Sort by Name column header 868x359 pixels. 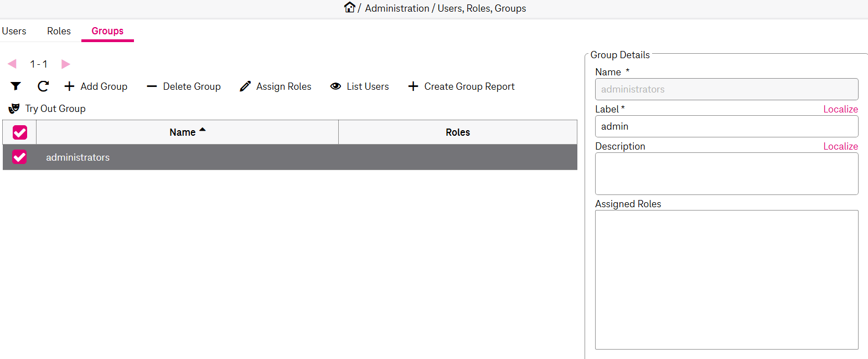pyautogui.click(x=183, y=132)
